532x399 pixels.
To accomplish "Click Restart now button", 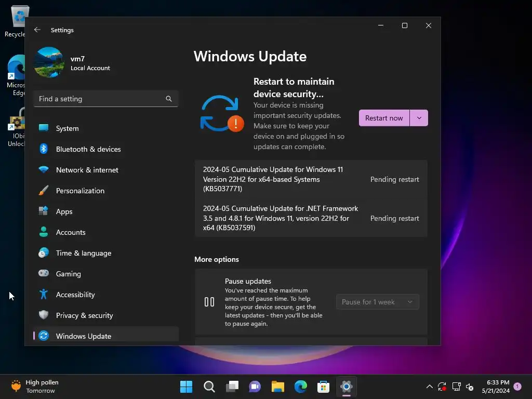I will click(x=384, y=118).
